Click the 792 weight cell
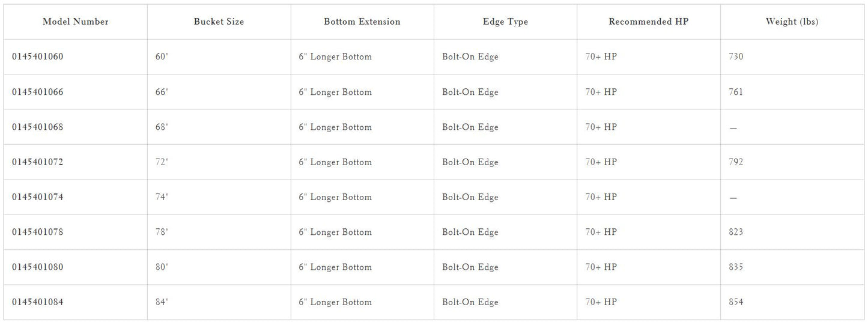868x325 pixels. (x=736, y=162)
